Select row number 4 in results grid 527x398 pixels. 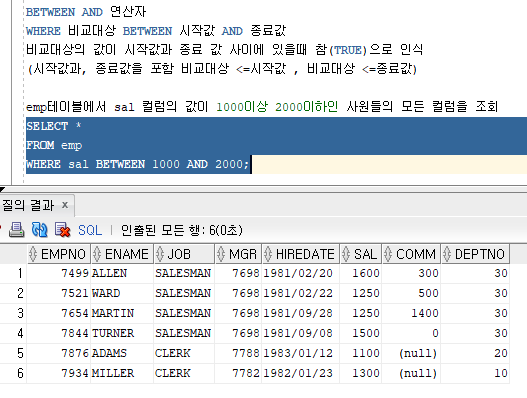point(13,333)
